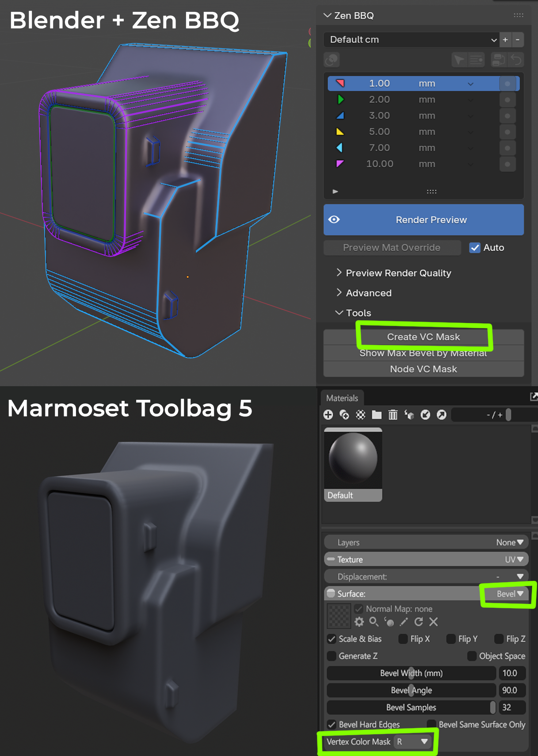
Task: Click the list options icon next to select arrow
Action: pos(476,60)
